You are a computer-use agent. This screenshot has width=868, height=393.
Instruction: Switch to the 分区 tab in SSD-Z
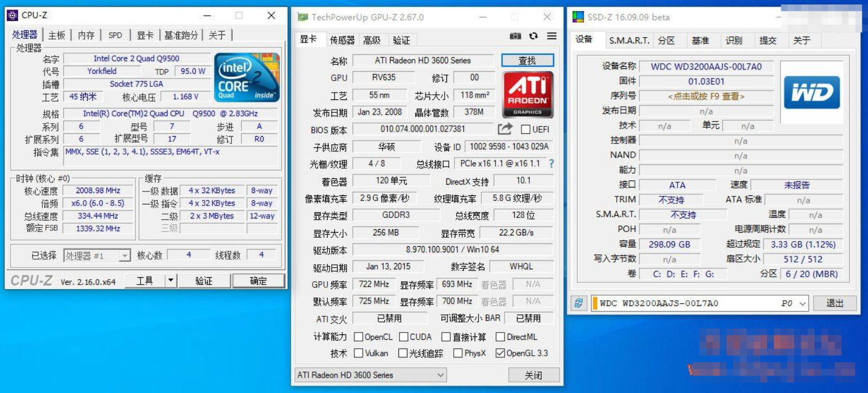coord(666,41)
